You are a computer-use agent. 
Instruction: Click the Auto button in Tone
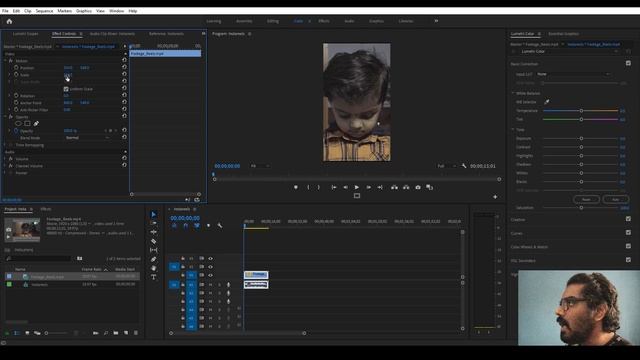[616, 199]
